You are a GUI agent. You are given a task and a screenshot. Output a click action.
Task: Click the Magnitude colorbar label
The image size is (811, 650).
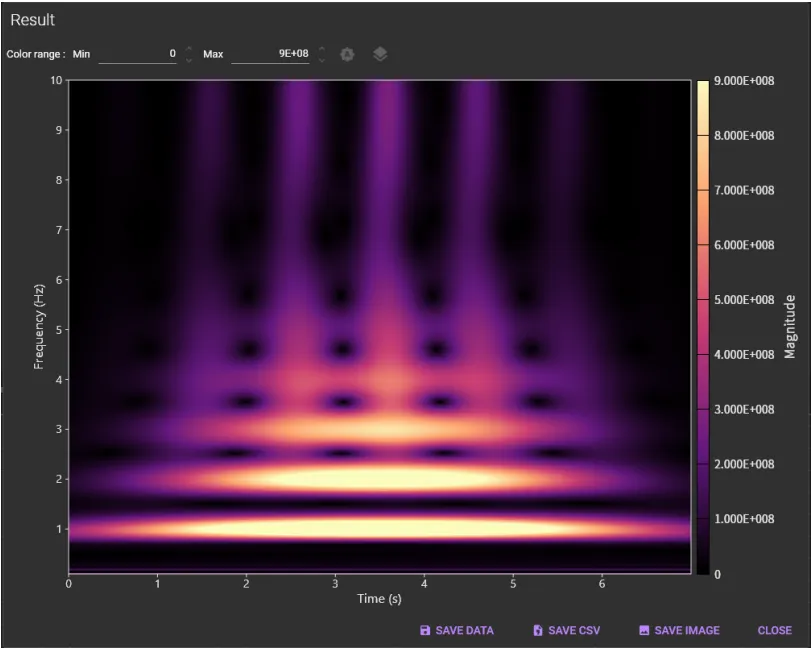coord(790,327)
